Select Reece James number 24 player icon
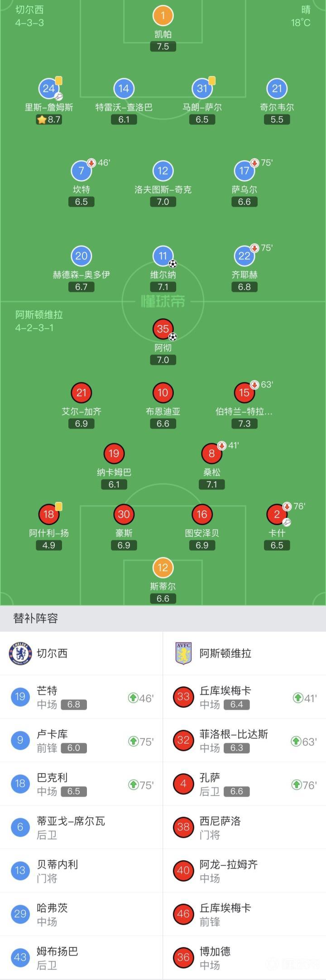 pyautogui.click(x=49, y=89)
